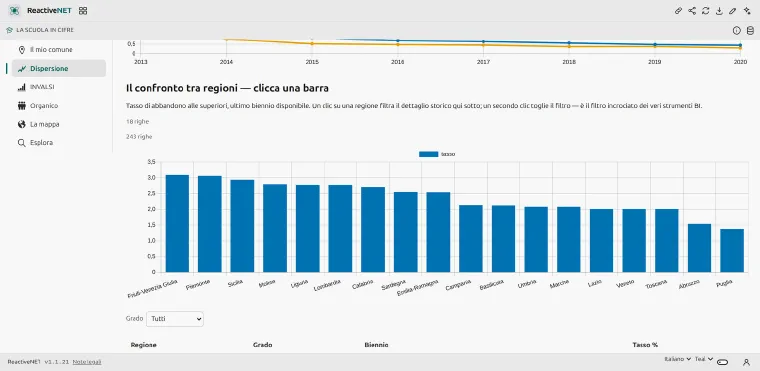Click the edit pencil icon in the header

pos(733,11)
